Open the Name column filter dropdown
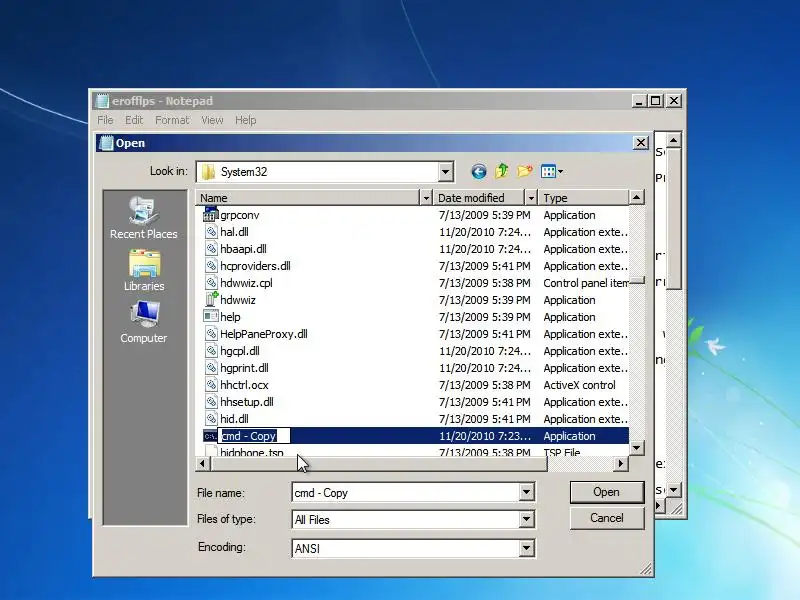The width and height of the screenshot is (800, 600). [426, 198]
